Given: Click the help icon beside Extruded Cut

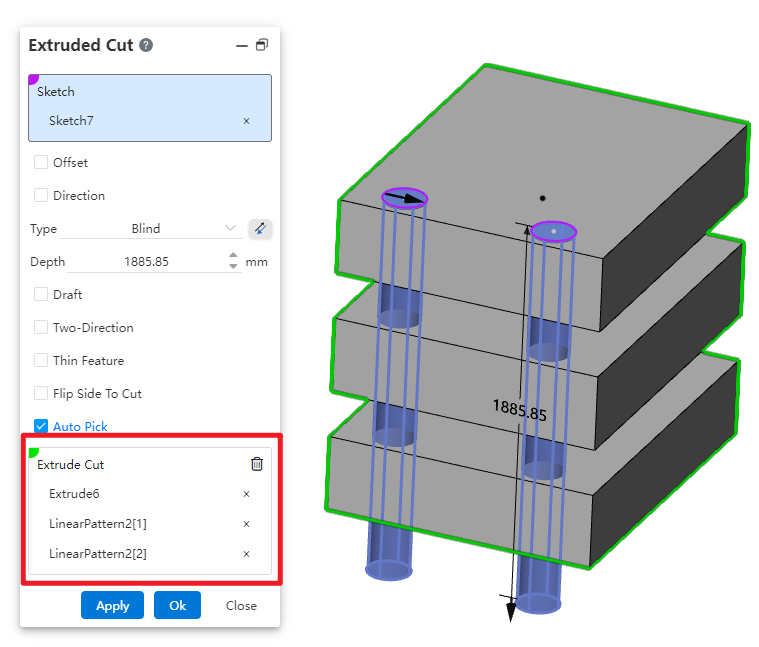Looking at the screenshot, I should click(146, 45).
